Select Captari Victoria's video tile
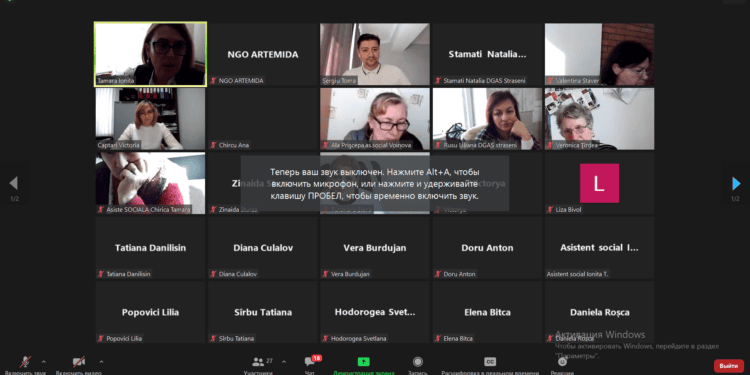This screenshot has width=750, height=375. click(x=150, y=119)
